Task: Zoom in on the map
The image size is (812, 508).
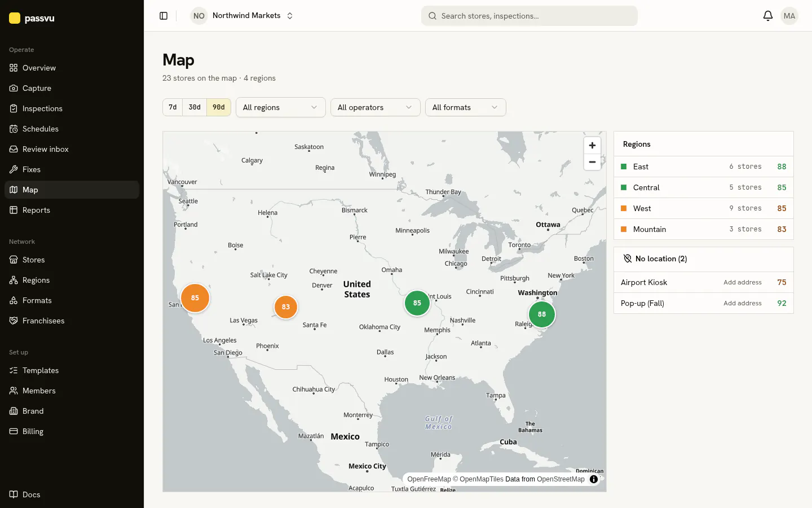Action: 592,145
